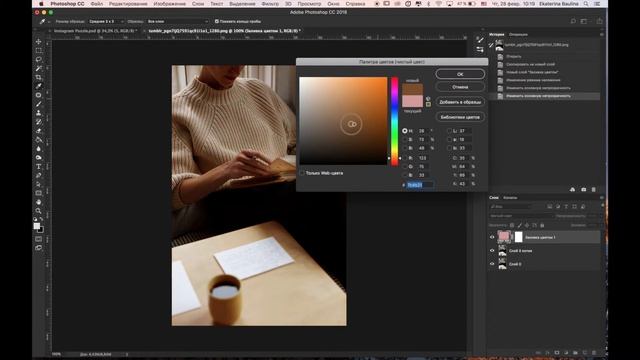640x360 pixels.
Task: Select the H hue radio button
Action: [x=404, y=131]
